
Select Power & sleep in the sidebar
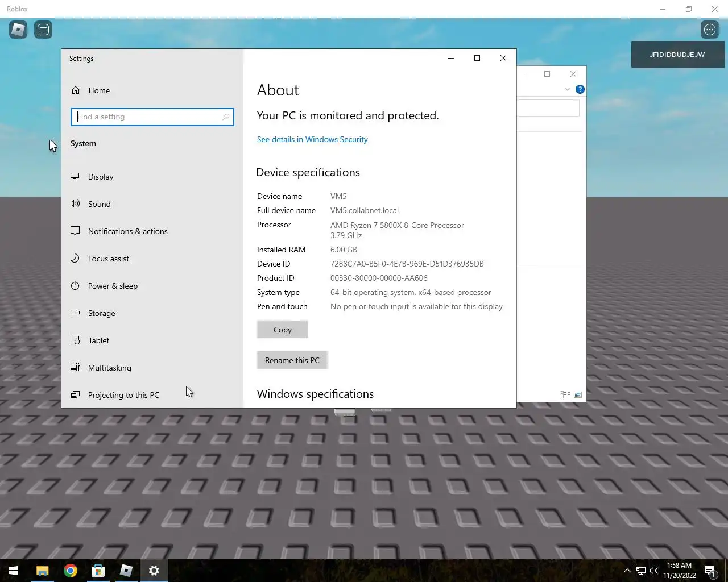pos(152,286)
